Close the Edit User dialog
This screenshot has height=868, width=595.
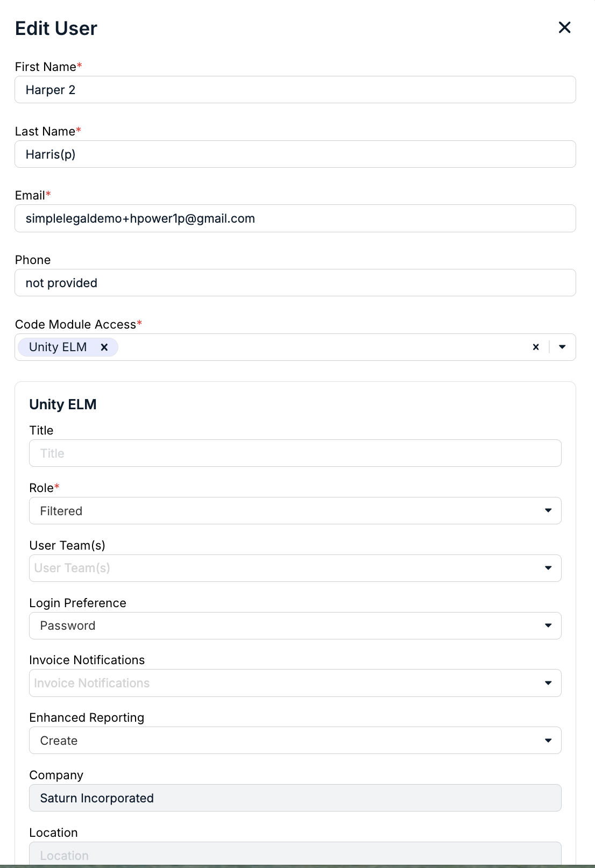pos(564,27)
